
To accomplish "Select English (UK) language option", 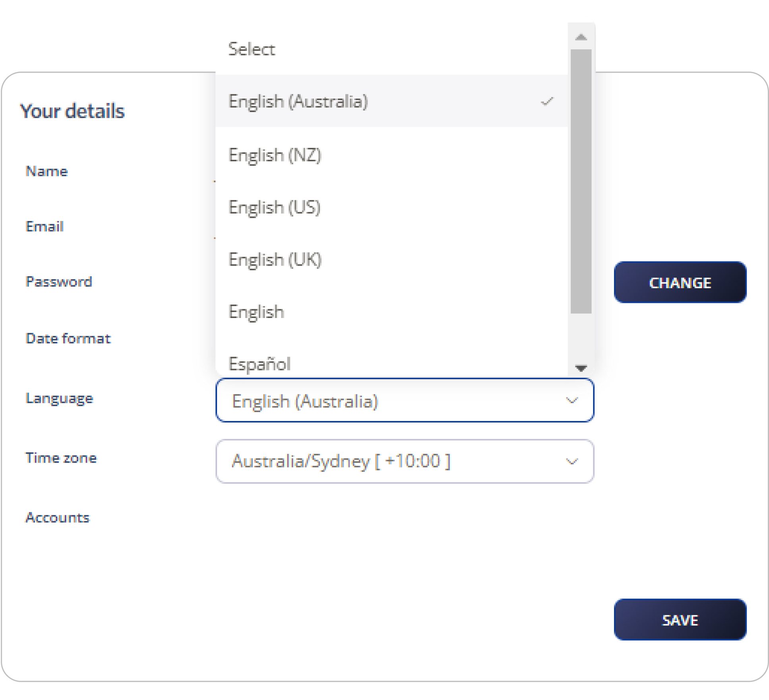I will click(275, 260).
